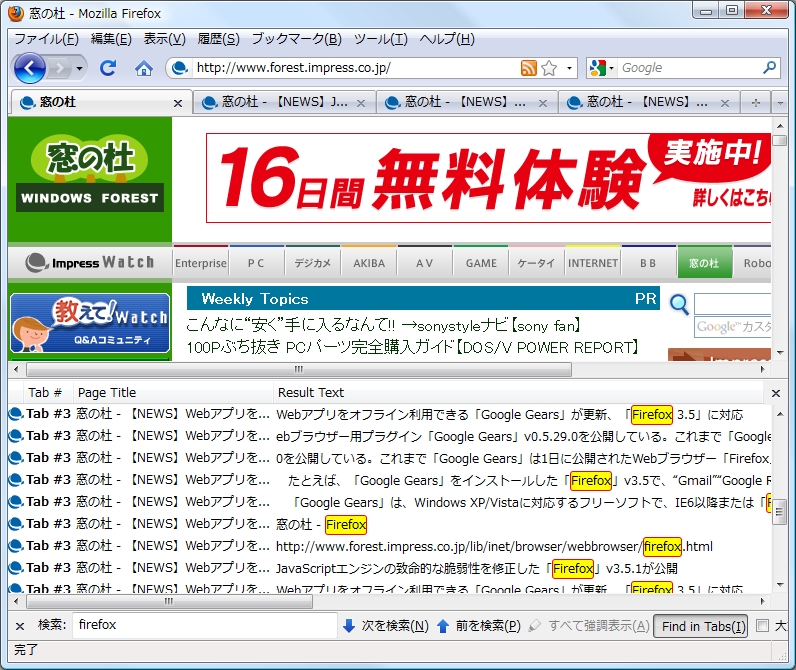
Task: Click the results list horizontal scrollbar thumb
Action: (169, 601)
